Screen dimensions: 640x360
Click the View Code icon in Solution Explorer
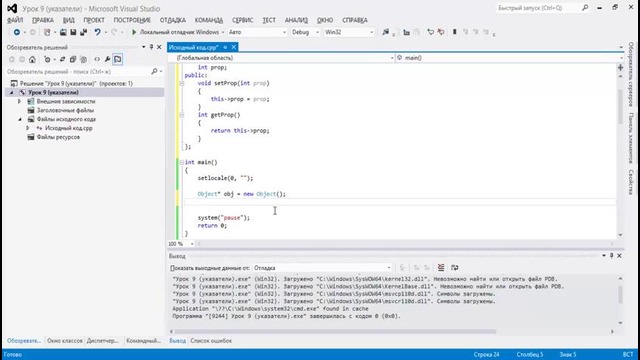(97, 60)
